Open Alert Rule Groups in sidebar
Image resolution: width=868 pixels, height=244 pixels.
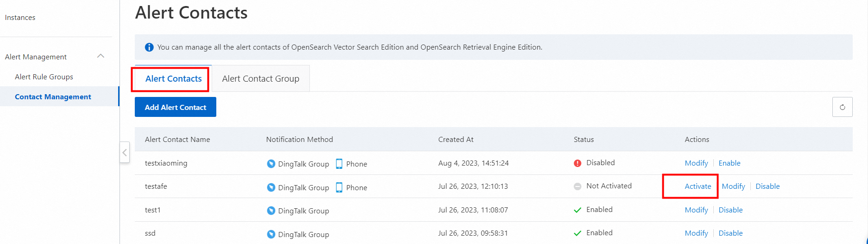(44, 77)
